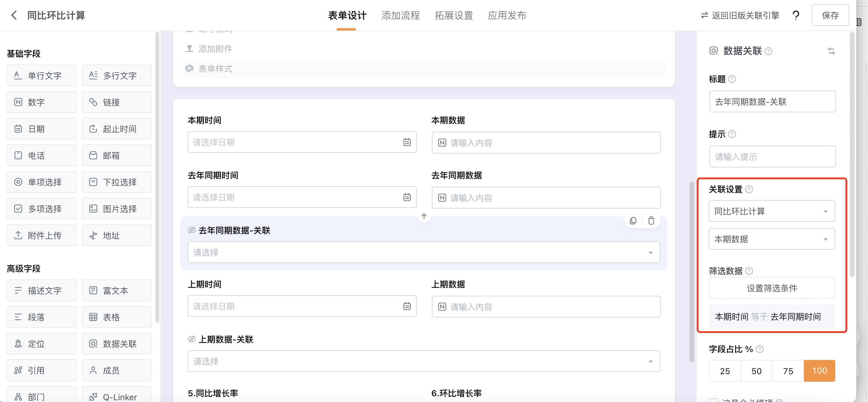
Task: Set field width to 75 percent
Action: coord(788,371)
